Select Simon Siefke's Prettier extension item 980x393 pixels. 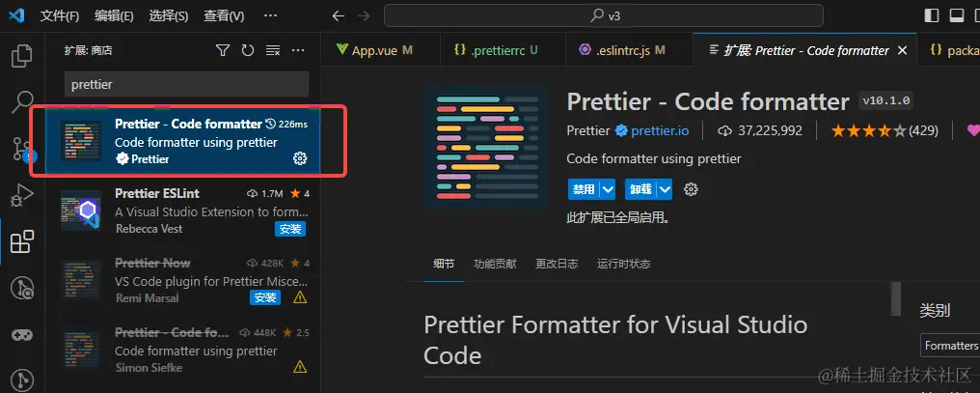183,350
